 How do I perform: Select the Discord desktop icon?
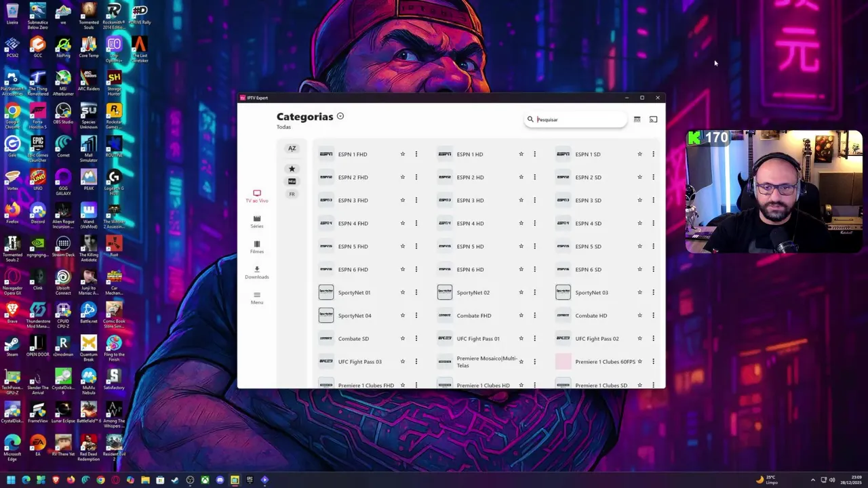[x=38, y=213]
